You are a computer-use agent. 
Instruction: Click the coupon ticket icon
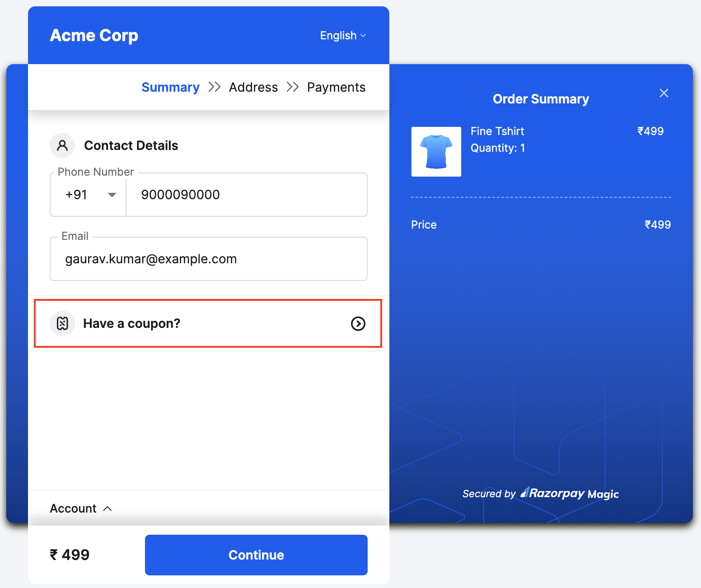click(x=62, y=323)
